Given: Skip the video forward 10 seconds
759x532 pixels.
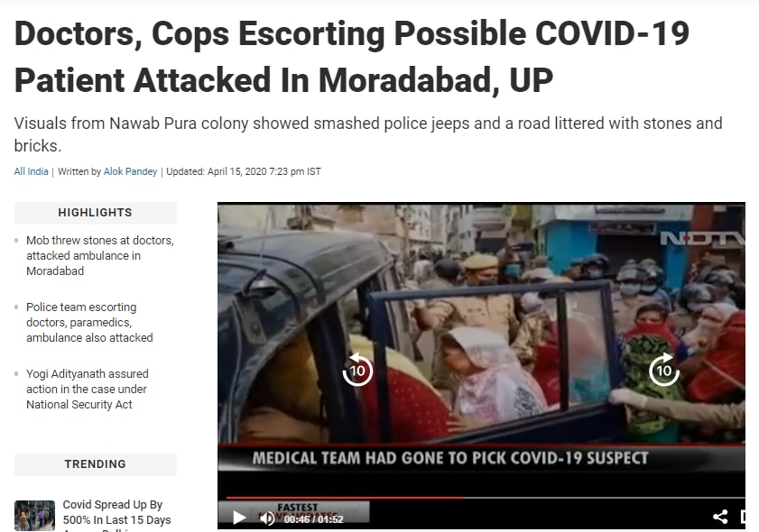Looking at the screenshot, I should [x=663, y=370].
